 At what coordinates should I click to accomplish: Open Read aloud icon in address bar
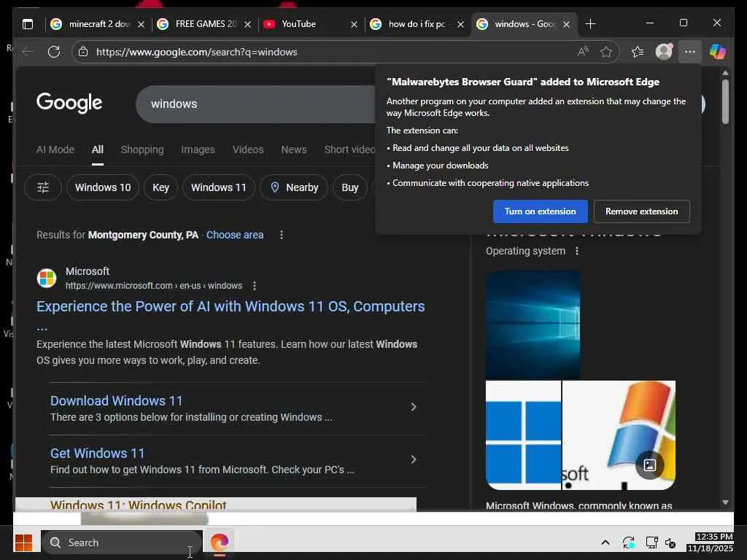[583, 52]
